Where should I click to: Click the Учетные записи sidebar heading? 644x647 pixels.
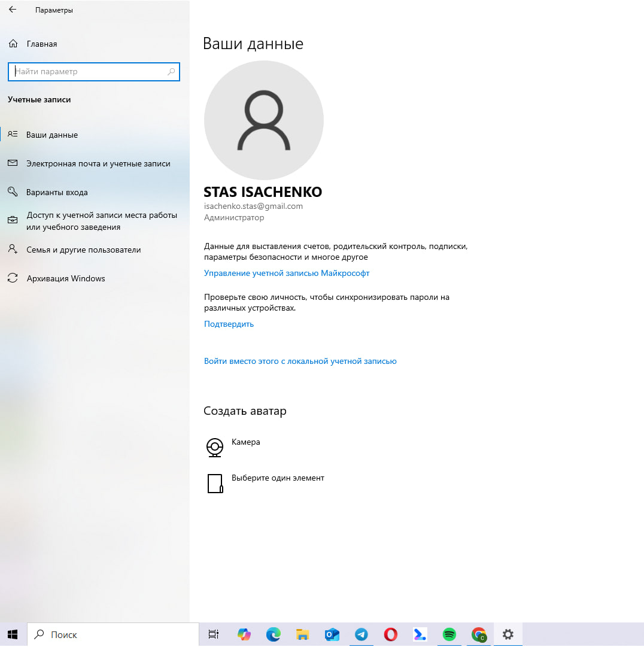tap(39, 99)
